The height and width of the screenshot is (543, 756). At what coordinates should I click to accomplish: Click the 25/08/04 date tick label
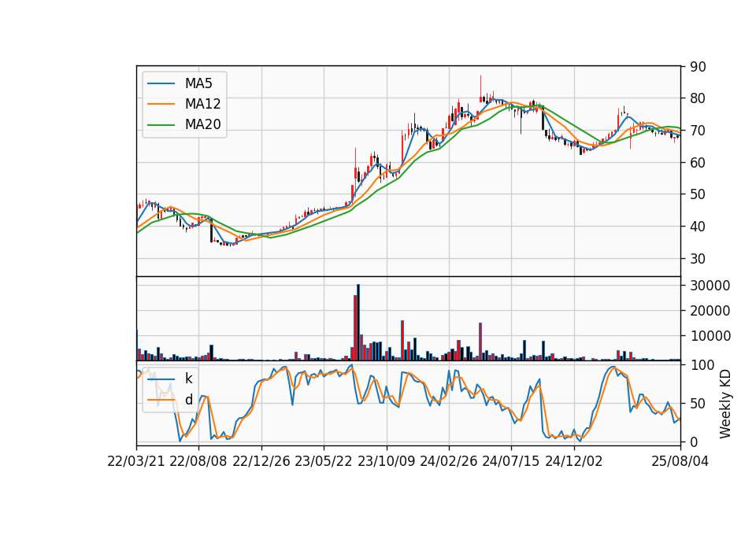(680, 461)
